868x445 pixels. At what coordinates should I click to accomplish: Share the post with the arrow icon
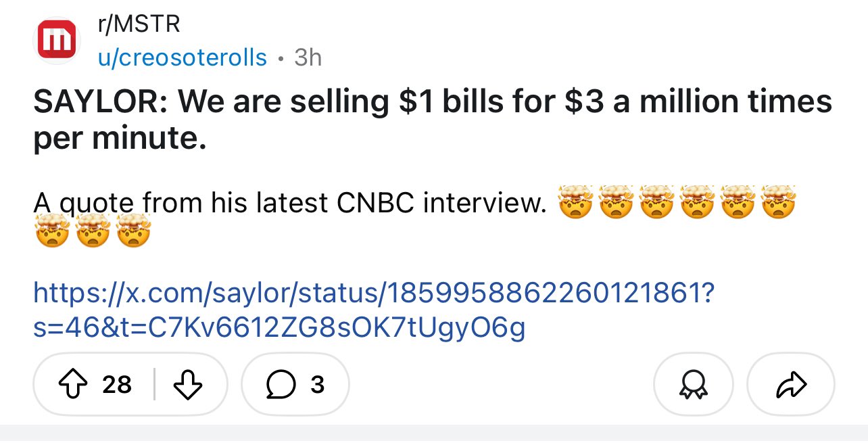tap(791, 384)
